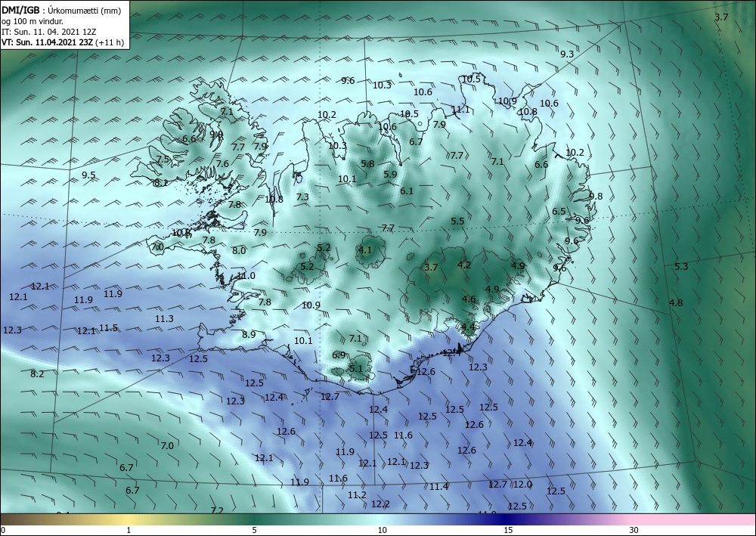Image resolution: width=756 pixels, height=536 pixels.
Task: Click the map value "4.1" on the small glacier
Action: (365, 249)
